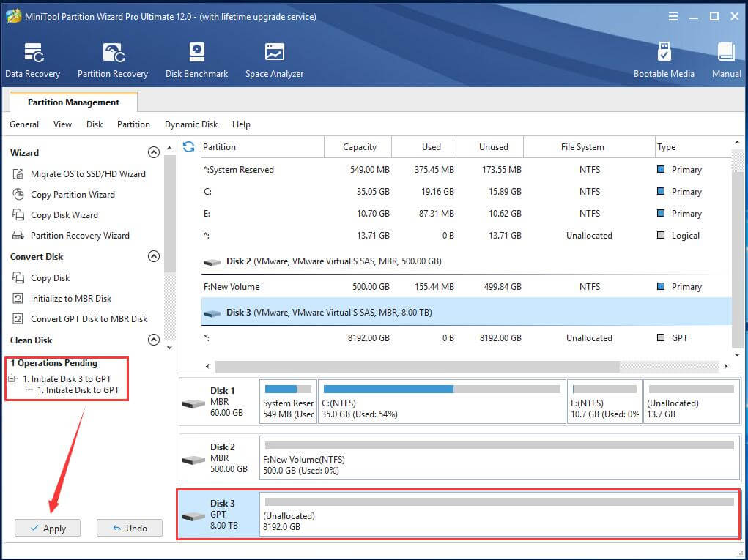Sort by the File System column header
The image size is (748, 560).
point(589,147)
